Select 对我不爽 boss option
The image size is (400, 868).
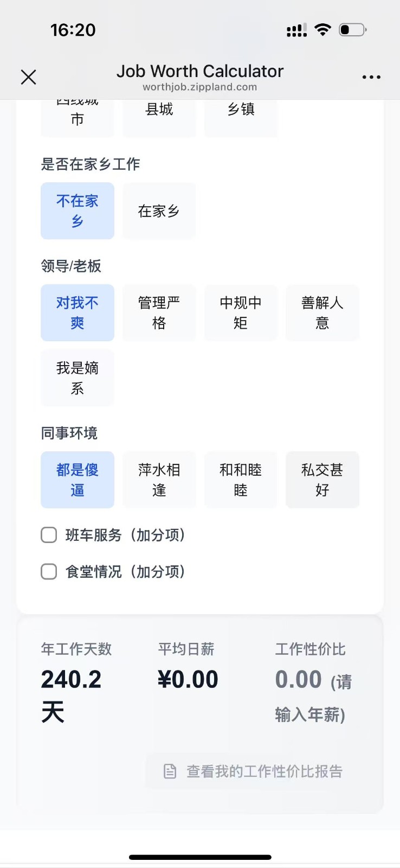(x=78, y=312)
